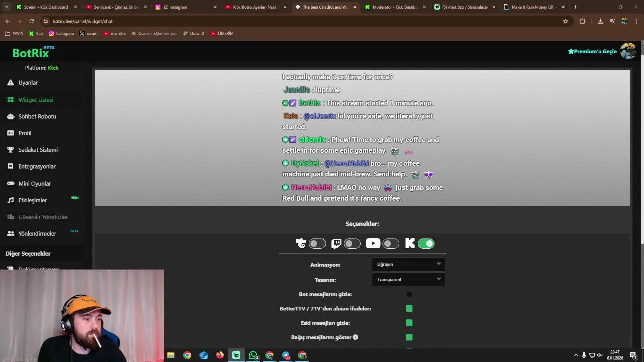Open Firefox from the taskbar

click(220, 355)
